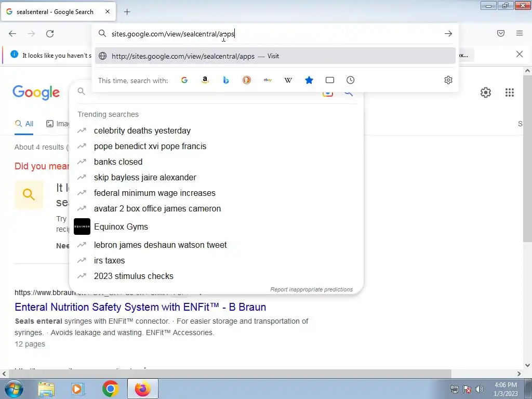
Task: Search this time with Amazon
Action: point(205,80)
